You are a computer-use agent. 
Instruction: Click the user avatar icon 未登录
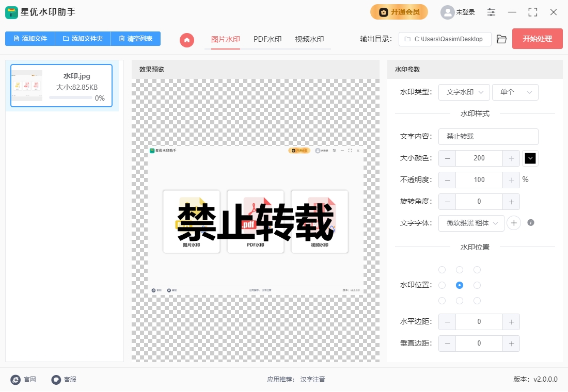click(447, 12)
